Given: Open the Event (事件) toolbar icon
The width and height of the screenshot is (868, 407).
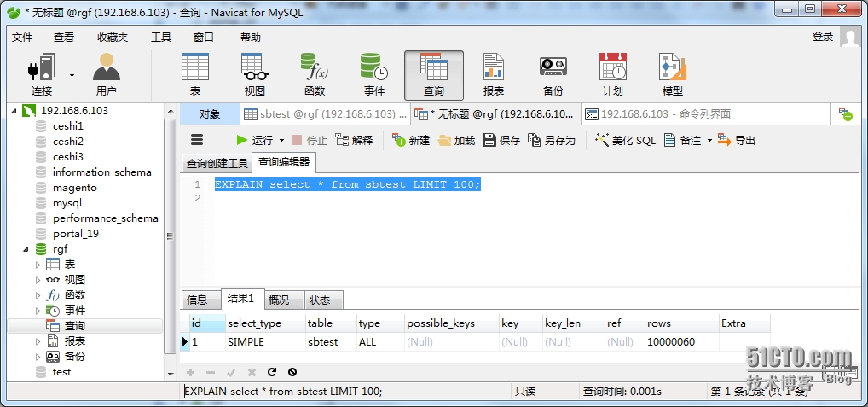Looking at the screenshot, I should click(x=374, y=75).
